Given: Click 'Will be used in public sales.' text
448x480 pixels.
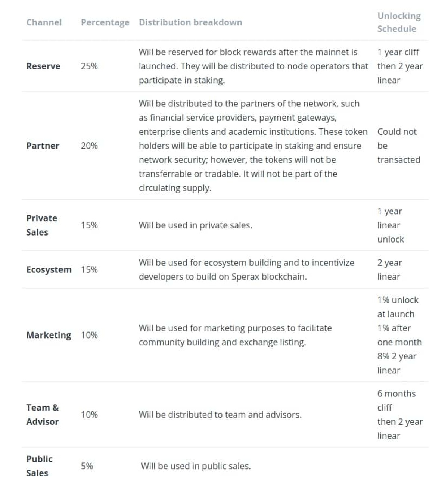Looking at the screenshot, I should [x=196, y=466].
